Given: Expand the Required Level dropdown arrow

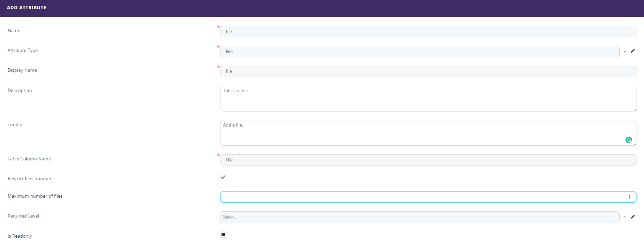Looking at the screenshot, I should [625, 217].
